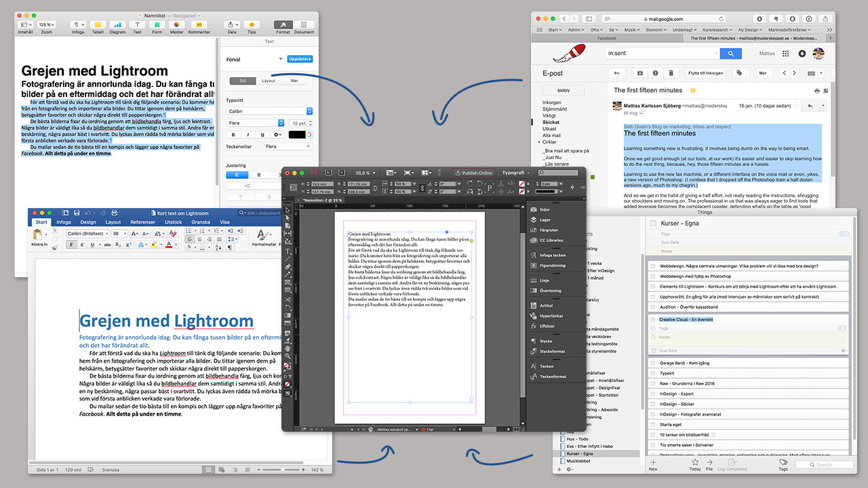This screenshot has height=488, width=868.
Task: Expand the Cirklar label in Gmail sidebar
Action: (x=538, y=142)
